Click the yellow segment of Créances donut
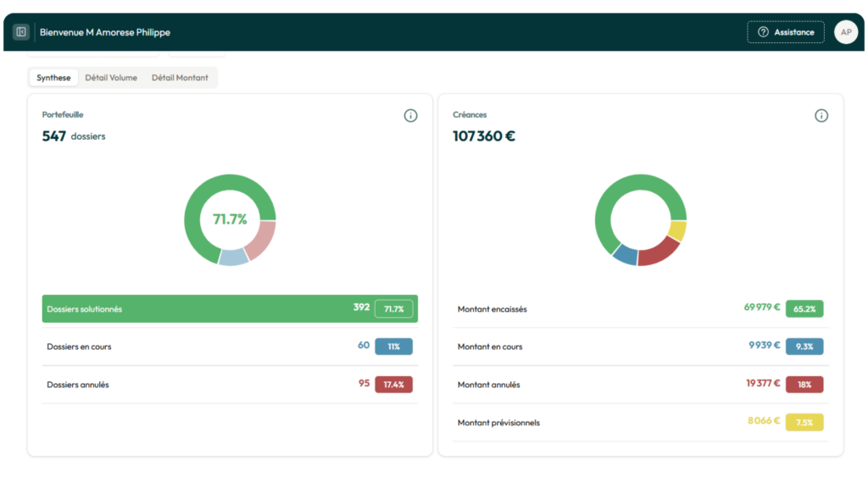Image resolution: width=868 pixels, height=488 pixels. (677, 230)
